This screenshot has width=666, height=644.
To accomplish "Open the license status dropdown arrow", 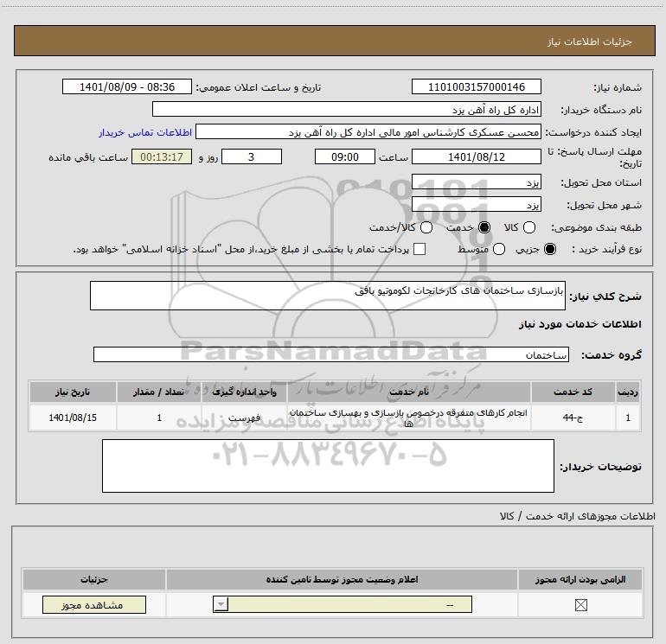I will 221,604.
